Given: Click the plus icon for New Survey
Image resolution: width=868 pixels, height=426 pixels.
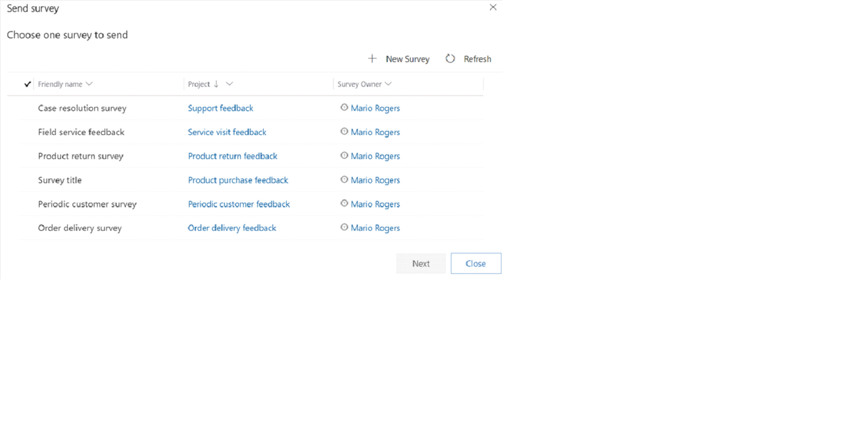Looking at the screenshot, I should coord(372,59).
